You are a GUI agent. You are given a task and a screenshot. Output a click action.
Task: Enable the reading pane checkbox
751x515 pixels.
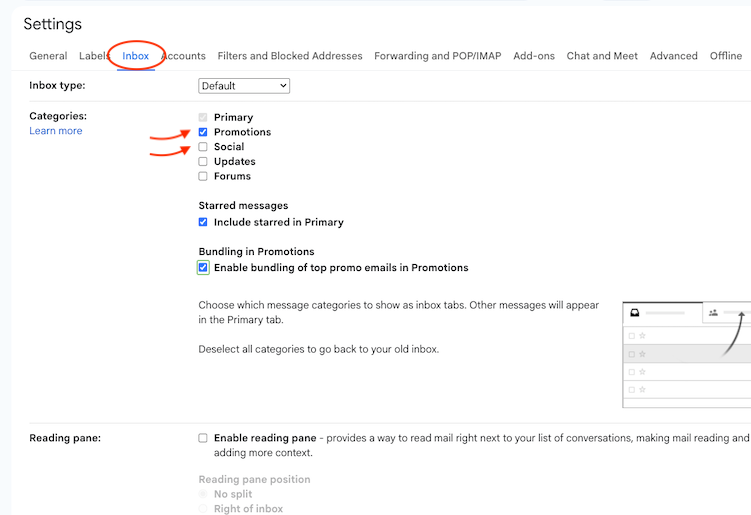[203, 438]
